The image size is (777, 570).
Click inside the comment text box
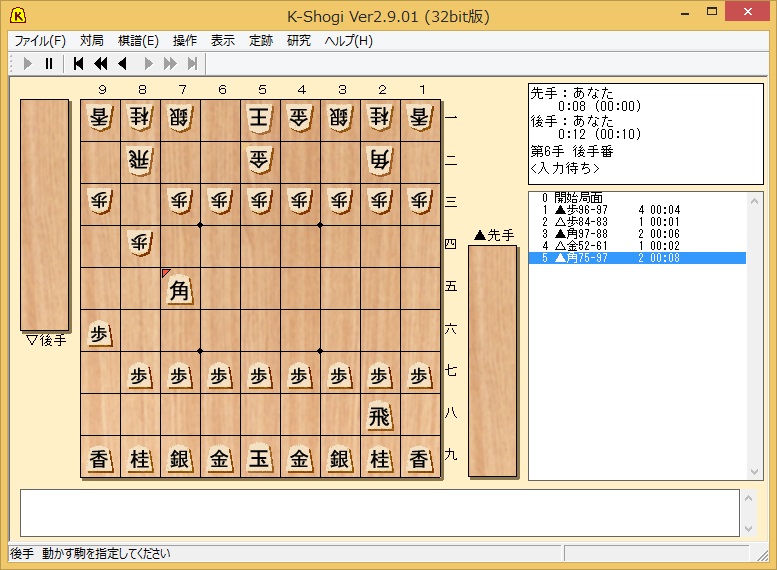coord(380,513)
